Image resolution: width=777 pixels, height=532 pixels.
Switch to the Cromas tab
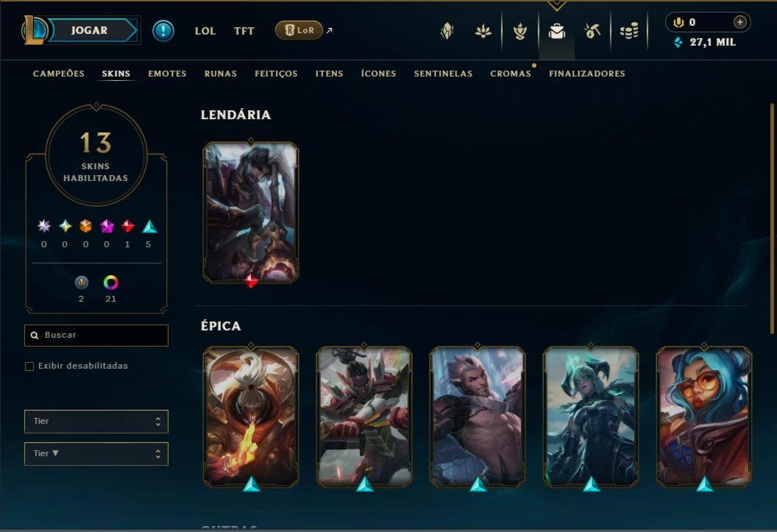[x=511, y=74]
